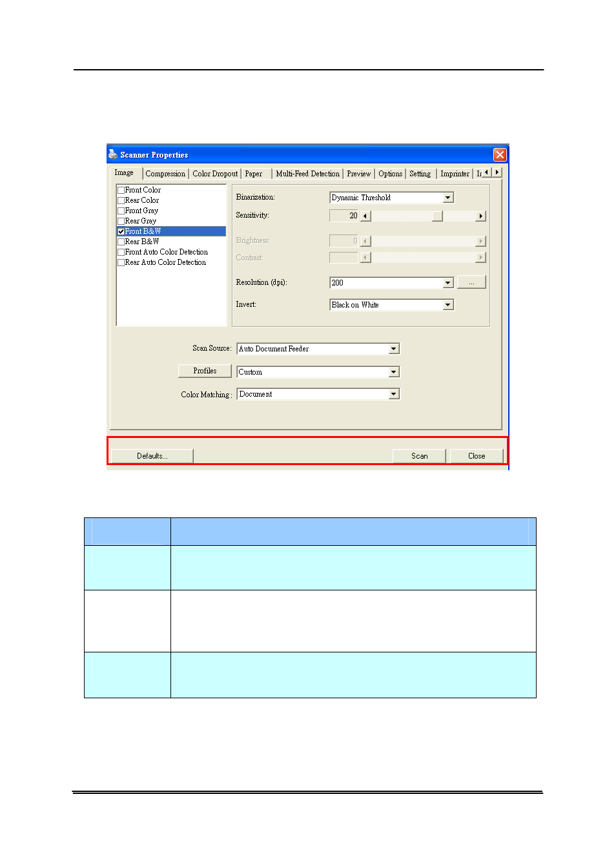Click the Brightness right arrow
The width and height of the screenshot is (616, 863).
click(x=480, y=241)
